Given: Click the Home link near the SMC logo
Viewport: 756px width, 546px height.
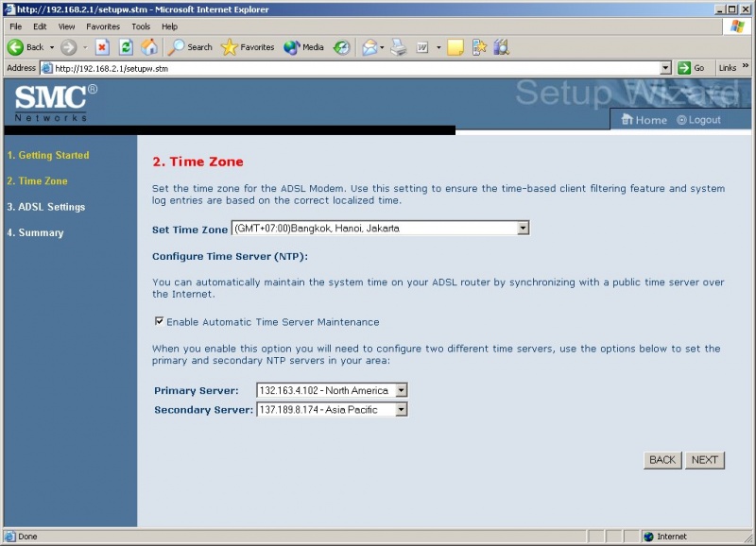Looking at the screenshot, I should point(644,120).
